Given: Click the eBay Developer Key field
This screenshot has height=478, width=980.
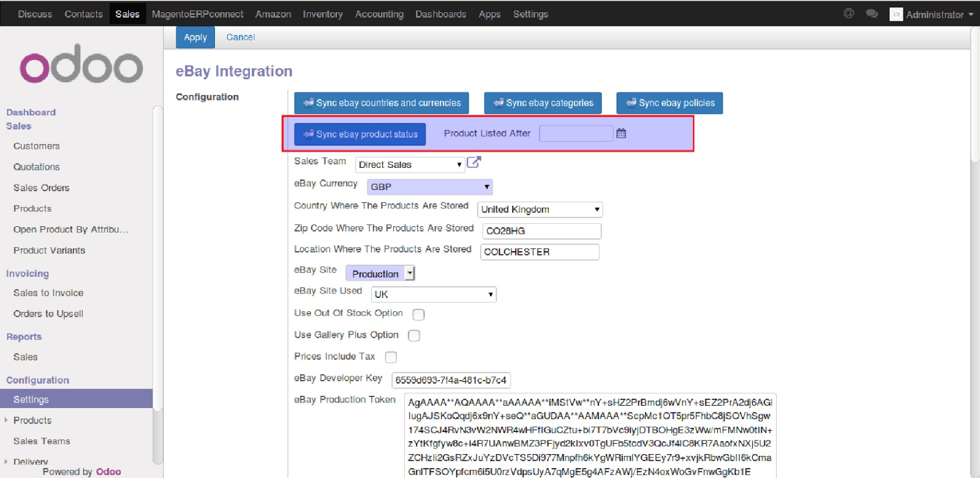Looking at the screenshot, I should pos(451,381).
